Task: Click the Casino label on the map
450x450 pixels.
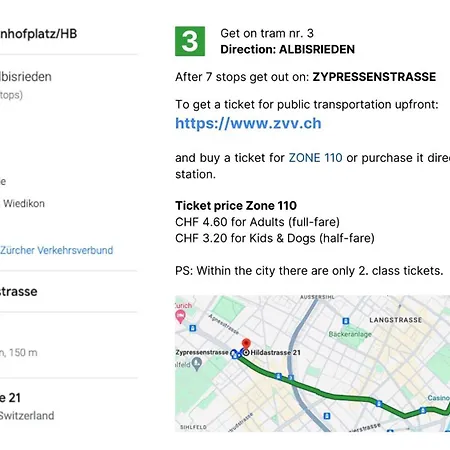Action: coord(438,398)
